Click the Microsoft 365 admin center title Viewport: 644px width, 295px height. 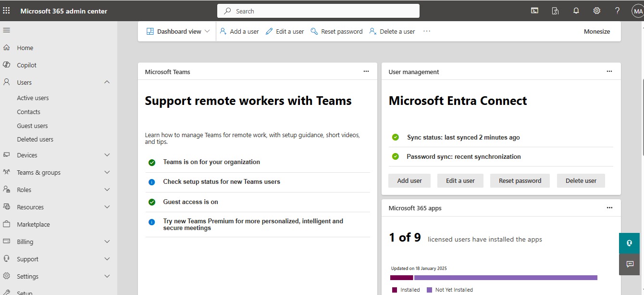[64, 11]
